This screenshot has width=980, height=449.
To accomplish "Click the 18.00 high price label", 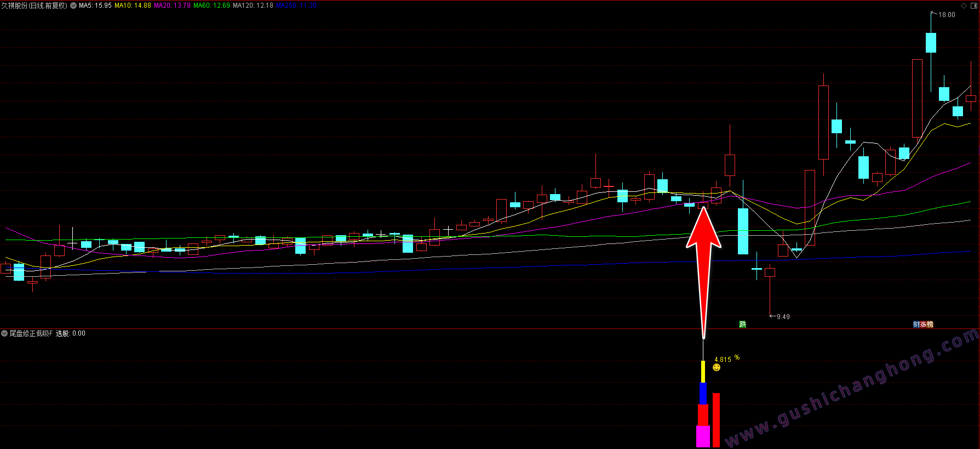I will pos(947,15).
